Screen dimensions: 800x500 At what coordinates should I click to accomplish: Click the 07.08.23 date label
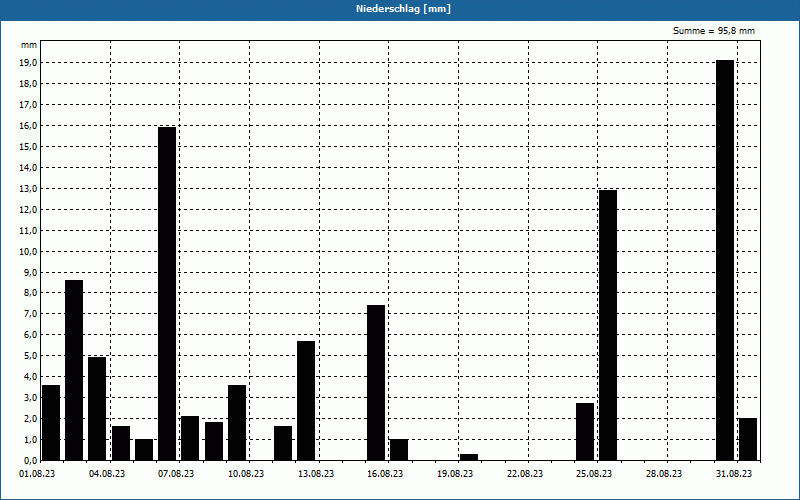(x=176, y=474)
